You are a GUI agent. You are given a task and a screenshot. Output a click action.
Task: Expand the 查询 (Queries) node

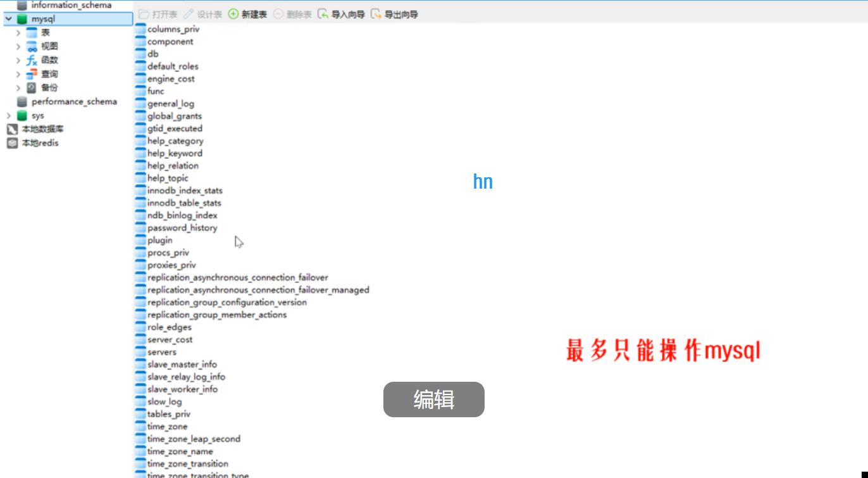[18, 75]
